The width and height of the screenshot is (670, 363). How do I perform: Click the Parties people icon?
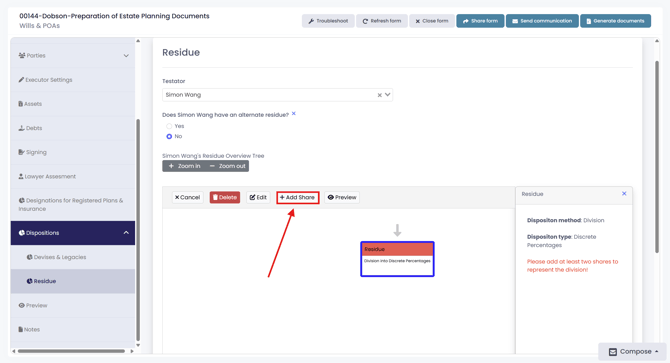(22, 56)
